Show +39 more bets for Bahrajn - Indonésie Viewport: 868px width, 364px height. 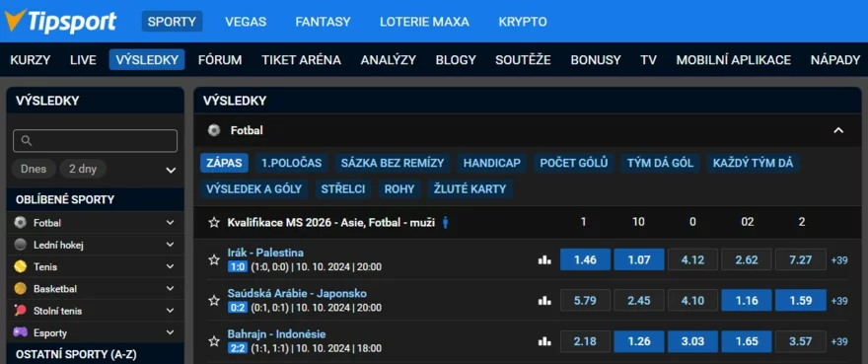coord(838,341)
